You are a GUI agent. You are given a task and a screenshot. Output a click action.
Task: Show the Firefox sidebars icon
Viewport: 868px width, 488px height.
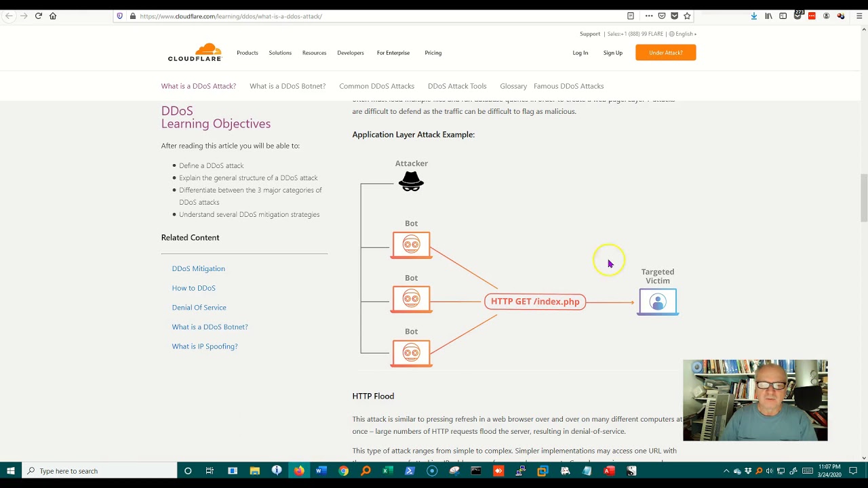click(783, 16)
